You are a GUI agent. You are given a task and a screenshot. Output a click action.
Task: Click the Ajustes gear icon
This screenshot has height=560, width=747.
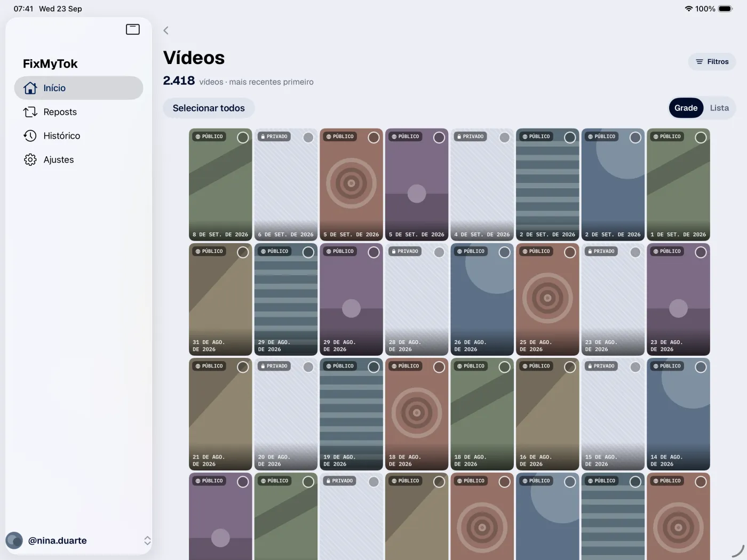tap(30, 160)
